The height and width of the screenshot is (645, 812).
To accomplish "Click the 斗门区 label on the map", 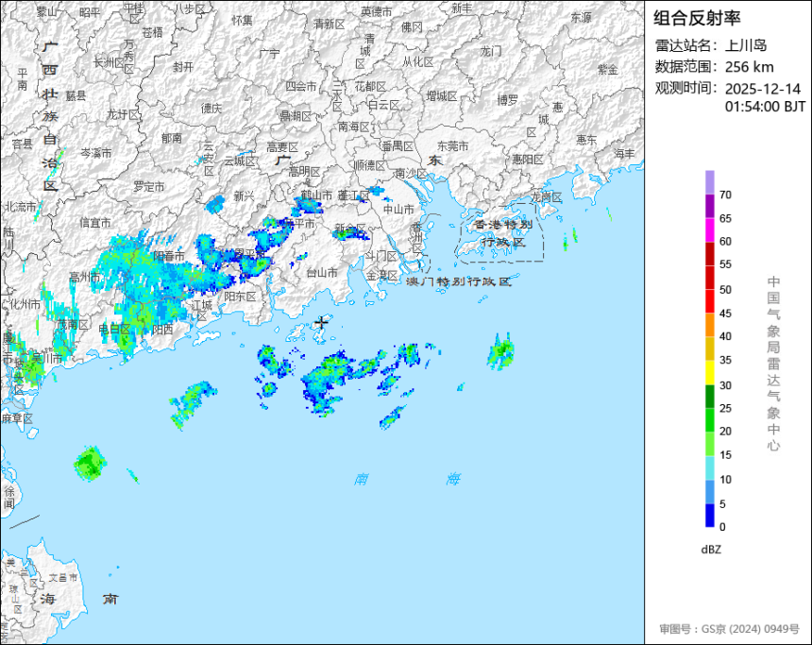I will pyautogui.click(x=381, y=256).
